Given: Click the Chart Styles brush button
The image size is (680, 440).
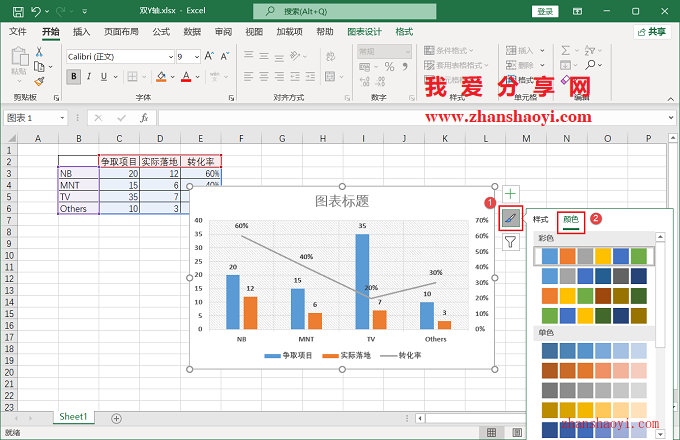Looking at the screenshot, I should 510,218.
